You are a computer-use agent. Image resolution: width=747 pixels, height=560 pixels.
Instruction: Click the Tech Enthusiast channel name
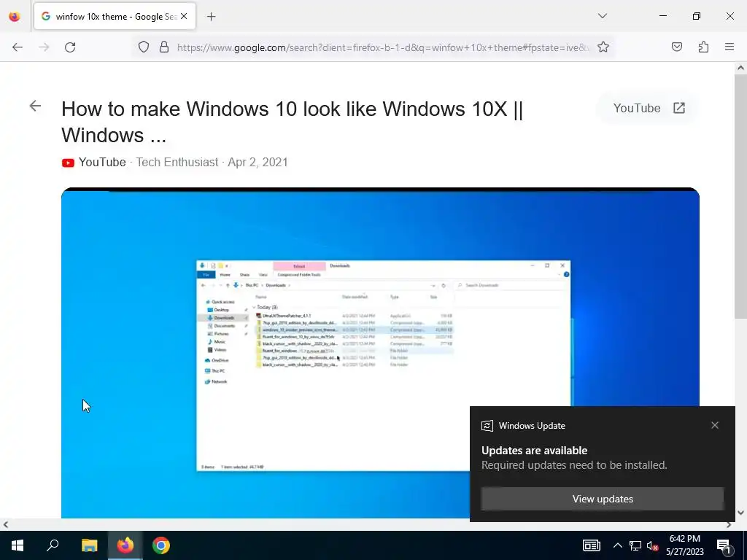coord(177,163)
